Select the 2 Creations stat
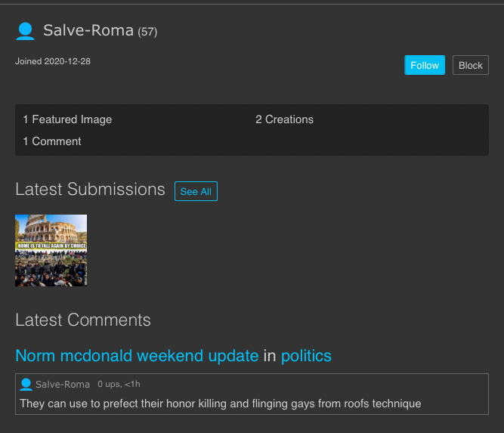 coord(284,119)
